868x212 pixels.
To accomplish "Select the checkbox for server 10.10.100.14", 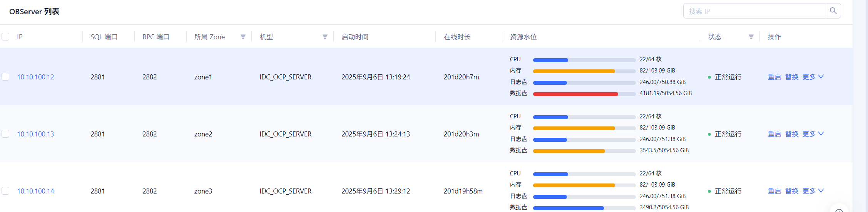I will 5,191.
